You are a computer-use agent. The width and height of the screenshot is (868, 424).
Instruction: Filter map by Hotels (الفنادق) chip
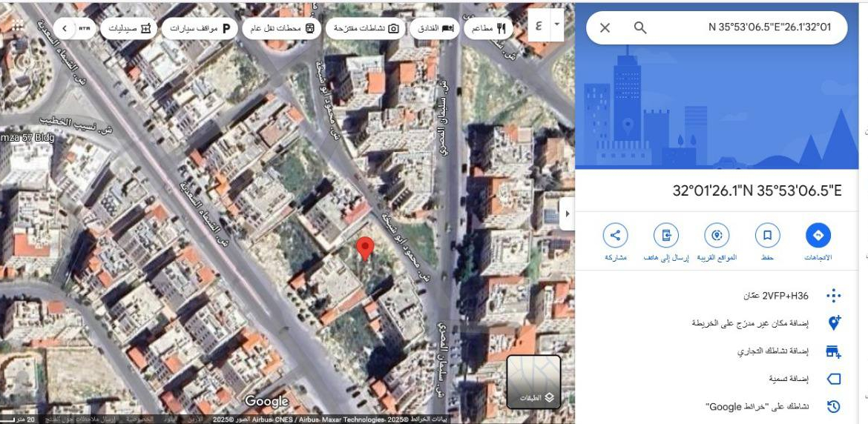tap(435, 29)
